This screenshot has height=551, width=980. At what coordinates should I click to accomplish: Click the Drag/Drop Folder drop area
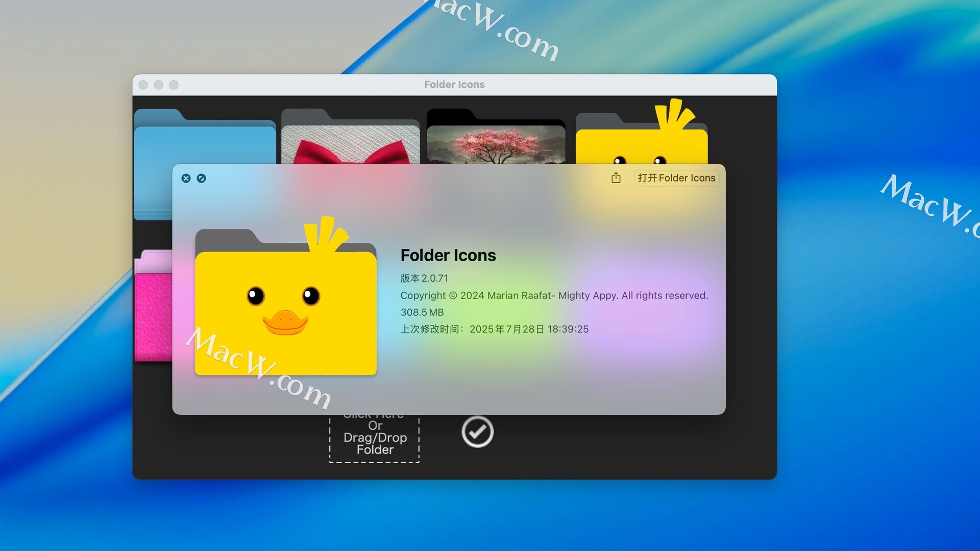(x=375, y=438)
